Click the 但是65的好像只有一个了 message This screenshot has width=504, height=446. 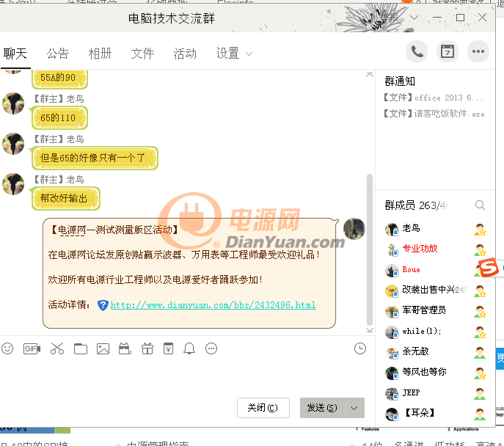click(x=95, y=158)
